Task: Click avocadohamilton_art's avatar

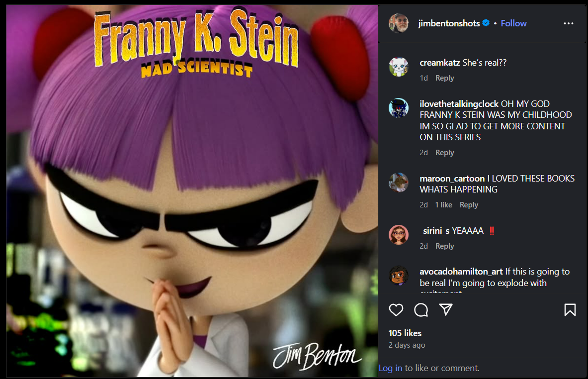Action: [399, 276]
